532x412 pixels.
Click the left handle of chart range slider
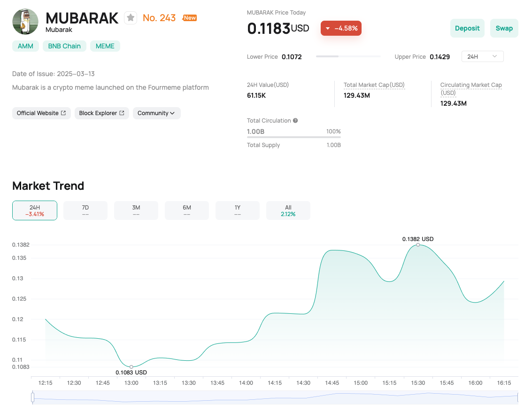[32, 397]
